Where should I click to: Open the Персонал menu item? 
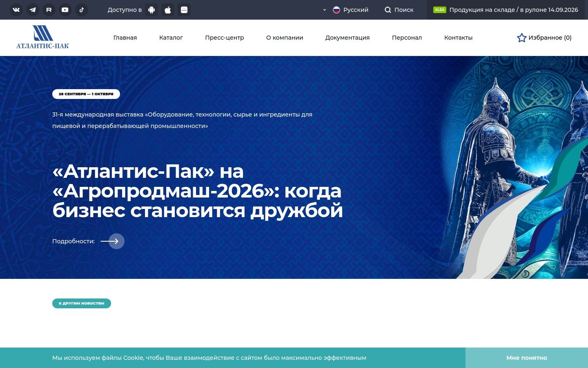(x=407, y=38)
